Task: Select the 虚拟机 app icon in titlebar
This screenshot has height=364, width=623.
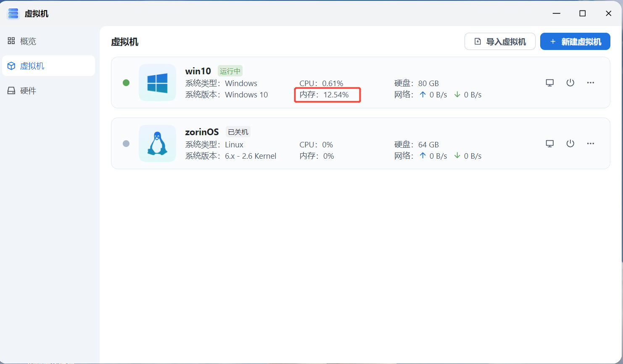Action: point(13,13)
